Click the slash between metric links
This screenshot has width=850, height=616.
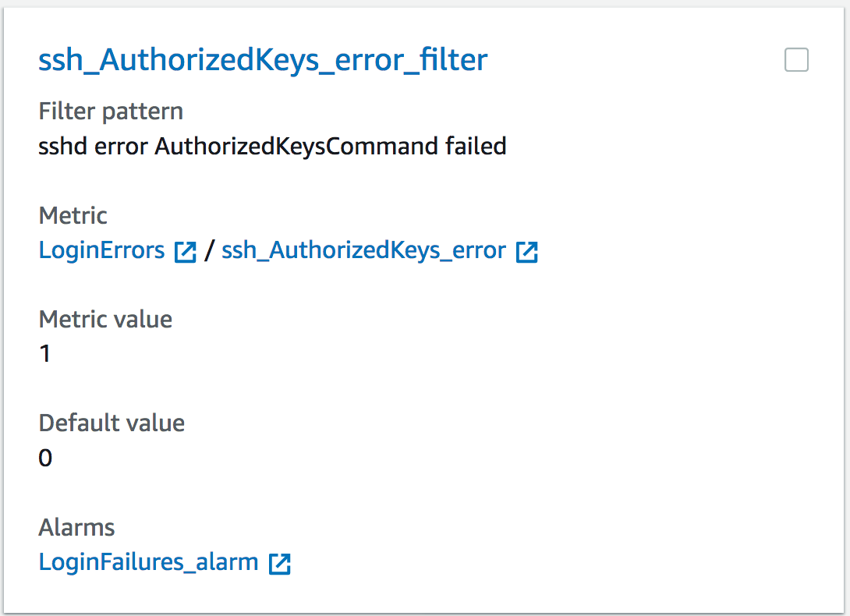(x=209, y=251)
